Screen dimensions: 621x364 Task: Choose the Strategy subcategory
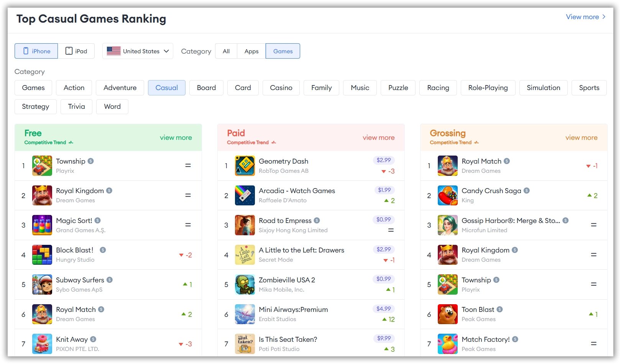[x=36, y=107]
